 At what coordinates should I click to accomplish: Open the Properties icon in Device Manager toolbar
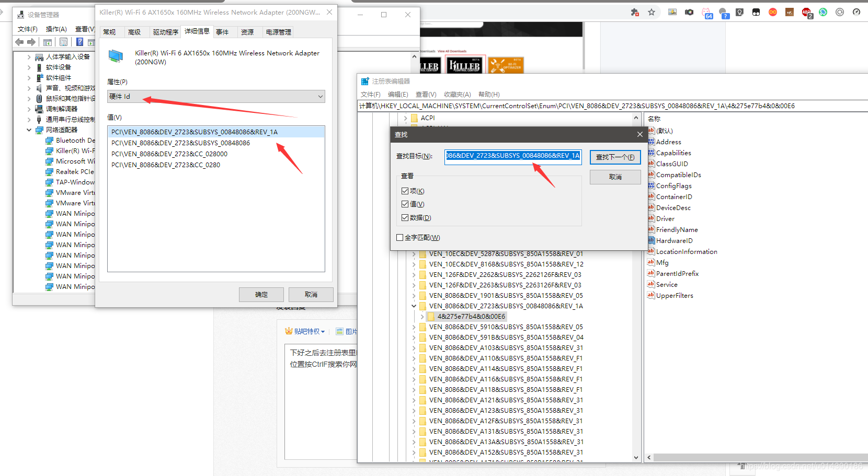point(63,42)
